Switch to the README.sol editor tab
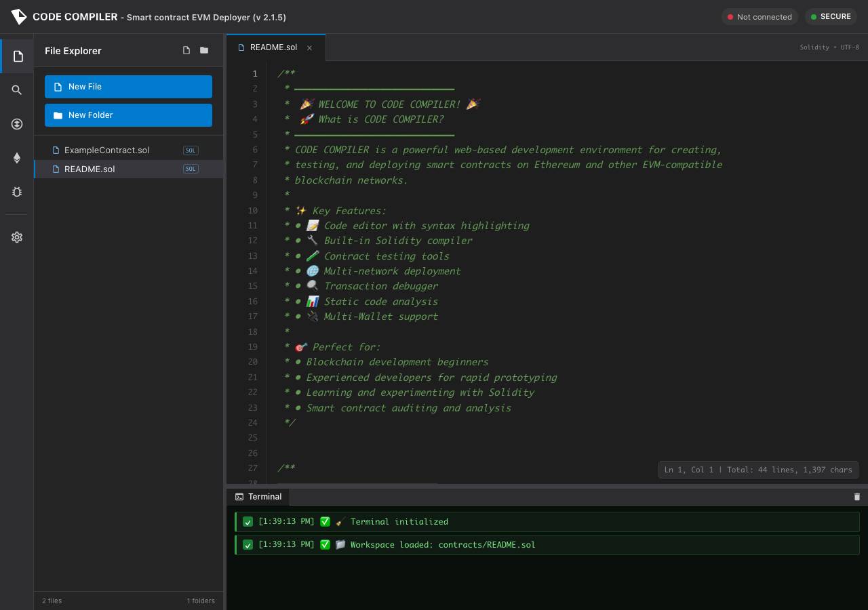The height and width of the screenshot is (610, 868). tap(276, 47)
